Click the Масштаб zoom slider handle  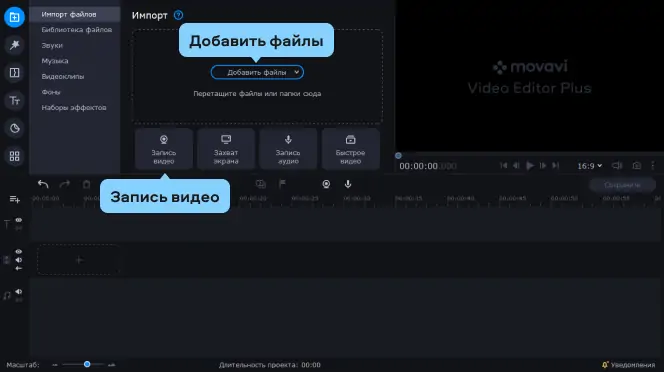(x=87, y=364)
